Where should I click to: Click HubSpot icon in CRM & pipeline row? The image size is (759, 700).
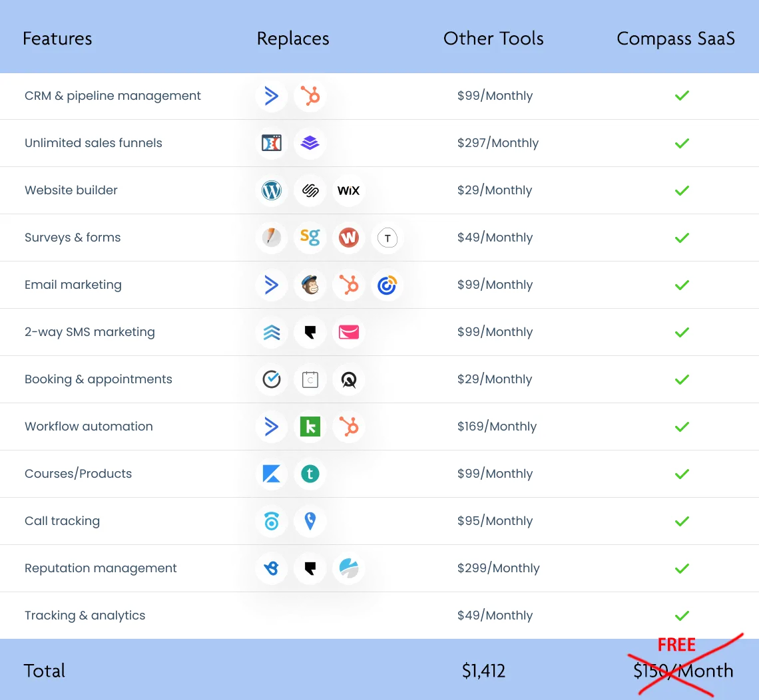click(310, 96)
